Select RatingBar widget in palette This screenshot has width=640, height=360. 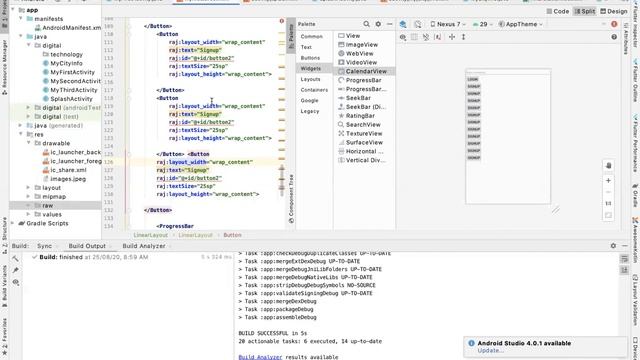tap(360, 116)
